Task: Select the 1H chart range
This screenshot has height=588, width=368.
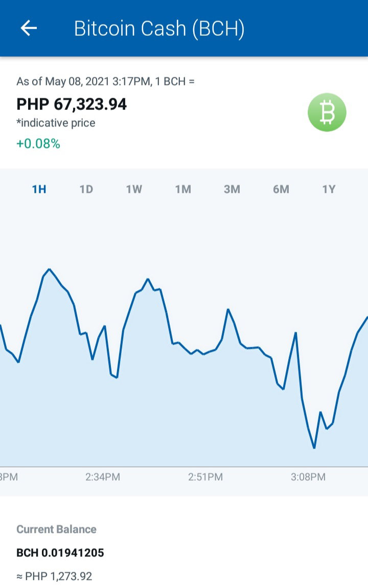Action: point(39,189)
